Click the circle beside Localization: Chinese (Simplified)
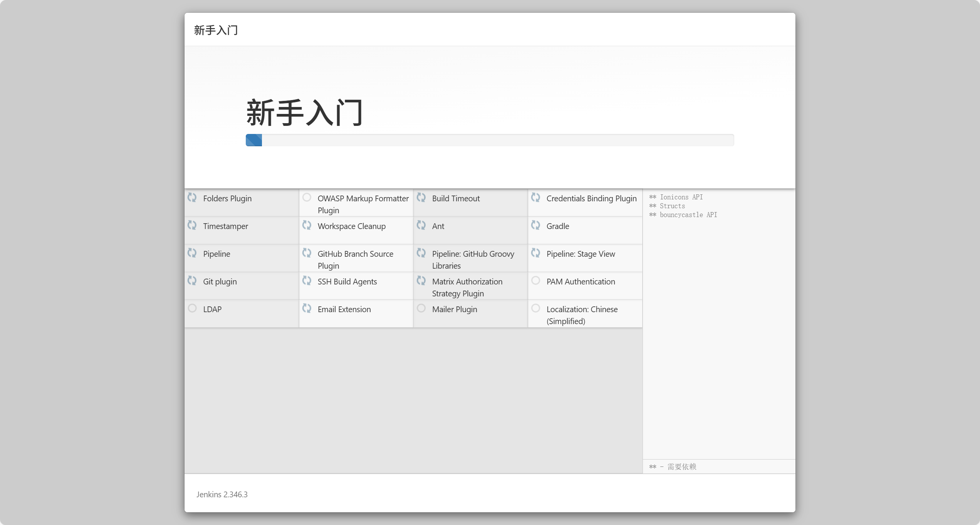This screenshot has width=980, height=525. coord(535,308)
